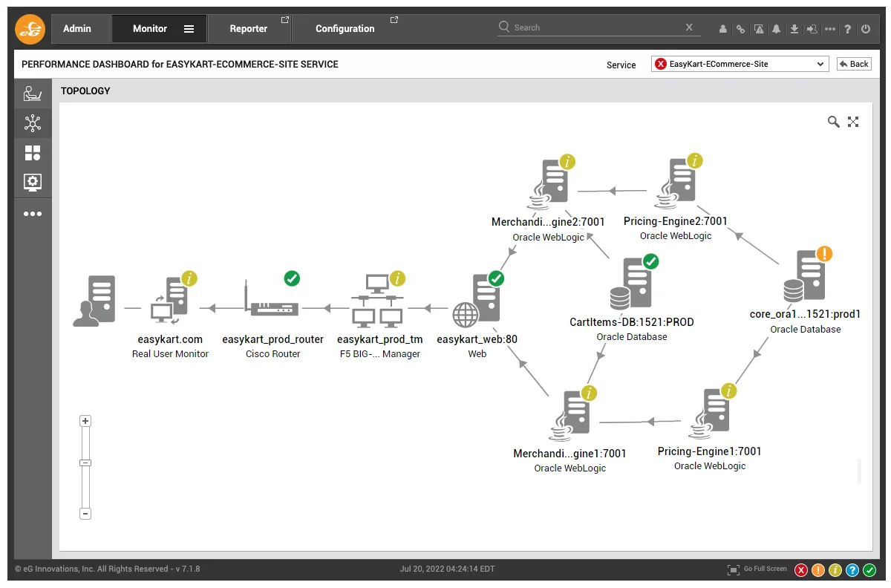The height and width of the screenshot is (588, 891).
Task: Expand the Monitor hamburger menu
Action: [189, 29]
